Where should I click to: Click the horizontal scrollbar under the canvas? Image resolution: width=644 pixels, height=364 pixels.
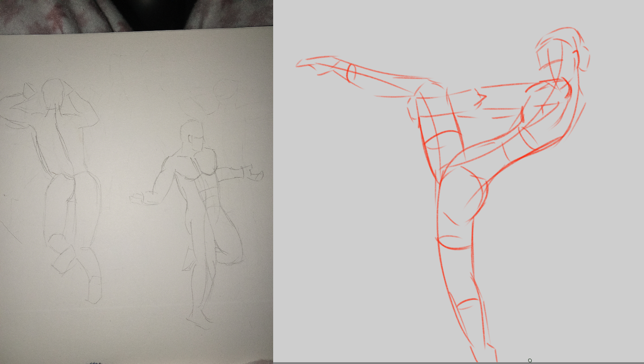click(x=458, y=363)
